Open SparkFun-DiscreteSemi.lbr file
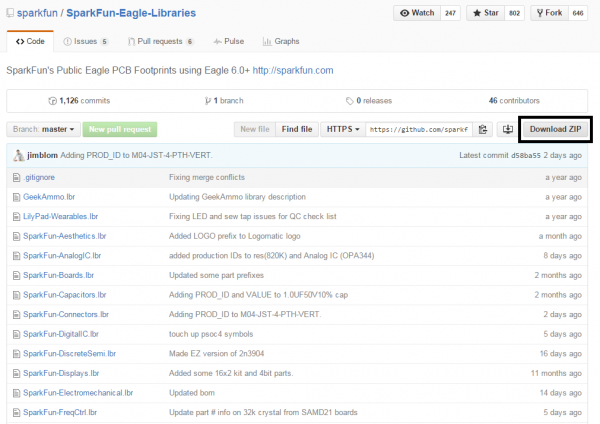 click(x=69, y=354)
